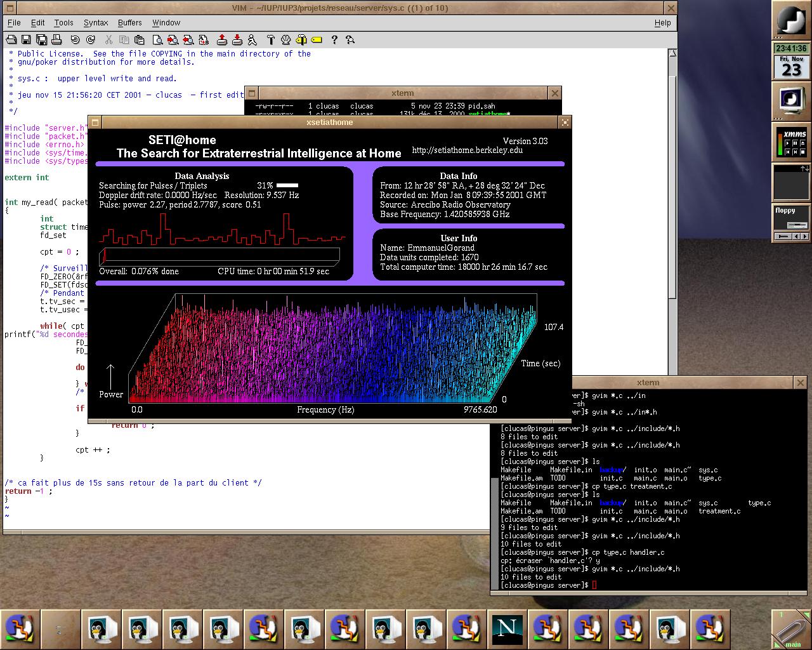Stop playback in the xmms dock applet
Image resolution: width=812 pixels, height=650 pixels.
802,152
